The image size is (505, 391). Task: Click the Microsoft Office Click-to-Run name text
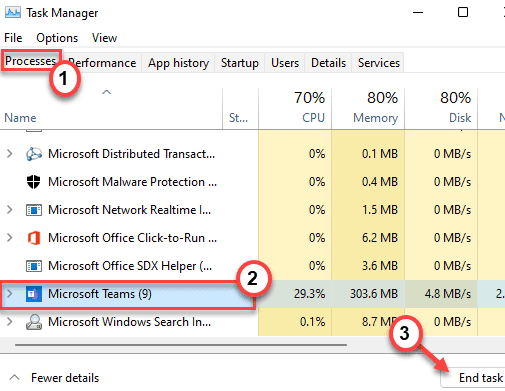point(132,238)
